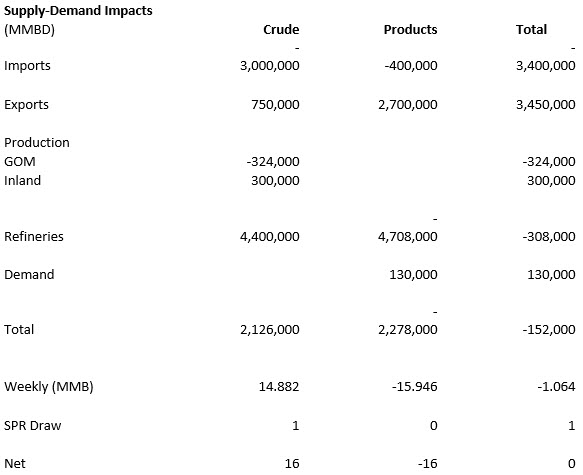Select the Demand products value 130,000
Screen dimensions: 583x475
pos(413,275)
